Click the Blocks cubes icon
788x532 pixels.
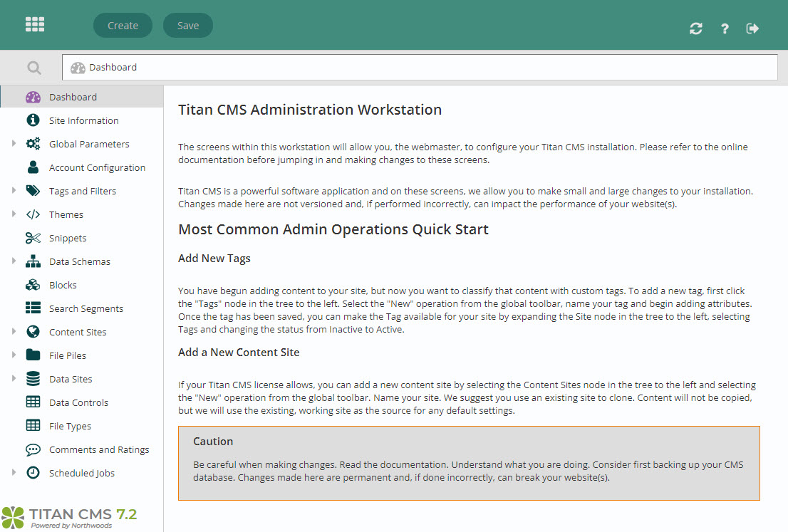point(33,285)
